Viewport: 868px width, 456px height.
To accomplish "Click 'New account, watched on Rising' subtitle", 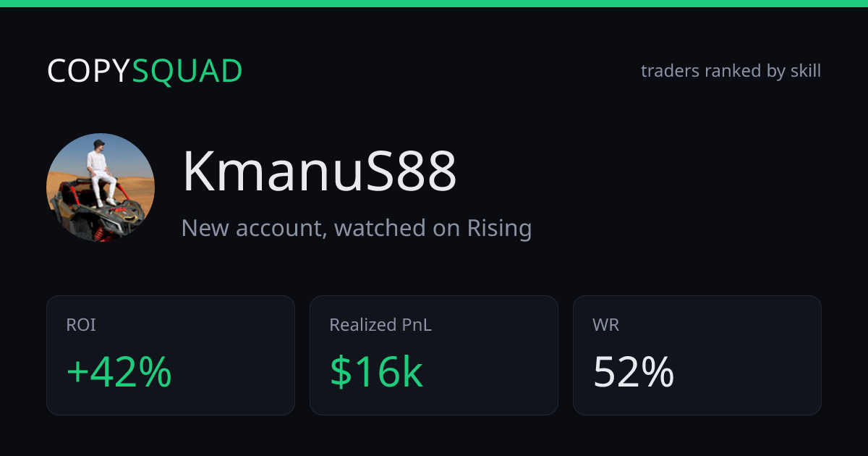I will pos(357,228).
